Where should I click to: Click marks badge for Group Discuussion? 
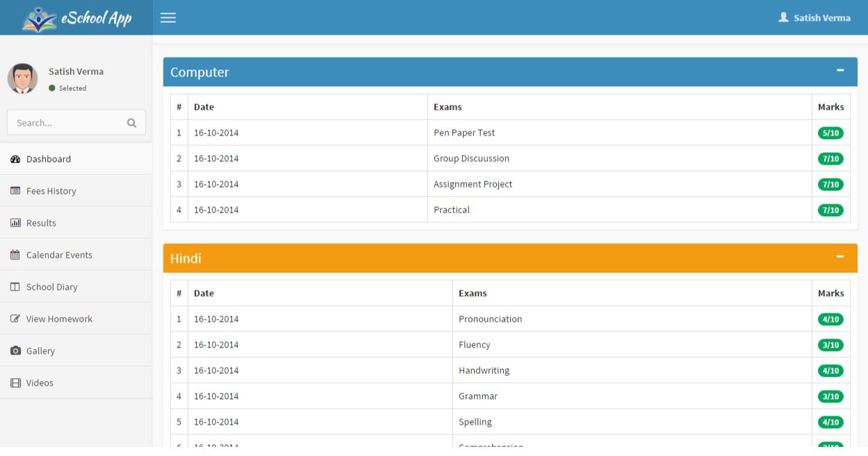pos(830,158)
